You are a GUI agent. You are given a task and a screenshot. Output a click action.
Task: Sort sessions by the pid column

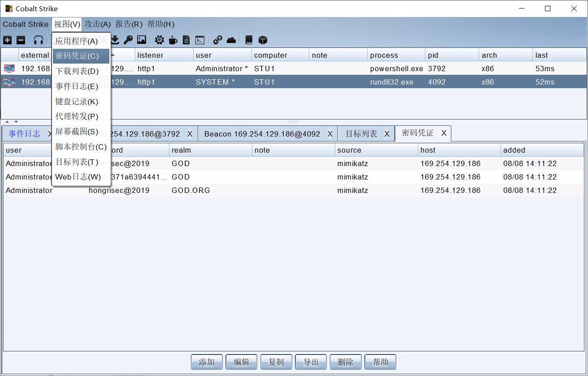[x=452, y=55]
